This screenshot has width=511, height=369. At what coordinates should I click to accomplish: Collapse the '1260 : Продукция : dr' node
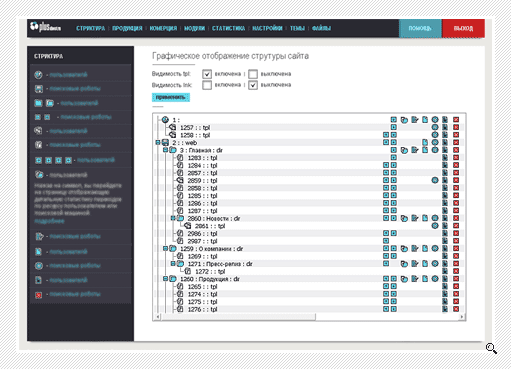pos(165,279)
